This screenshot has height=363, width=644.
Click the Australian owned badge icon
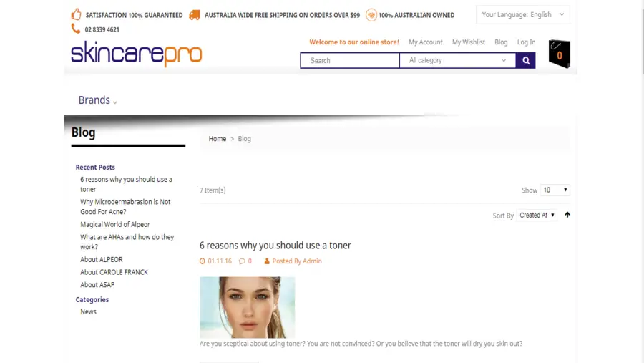click(x=371, y=15)
